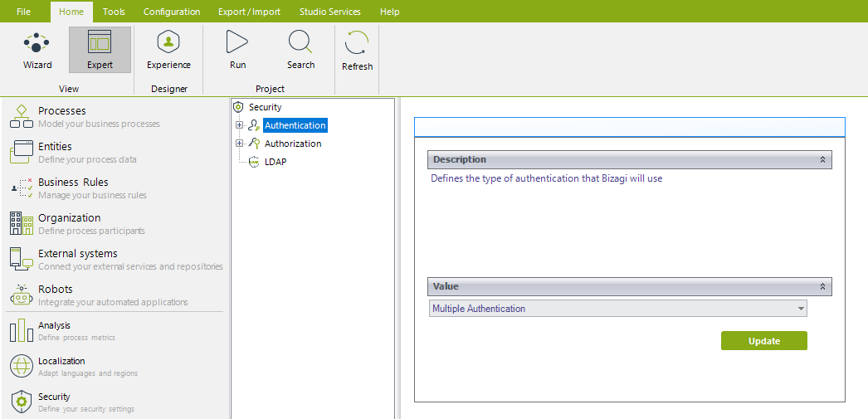The image size is (868, 419).
Task: Open the File menu
Action: tap(24, 12)
